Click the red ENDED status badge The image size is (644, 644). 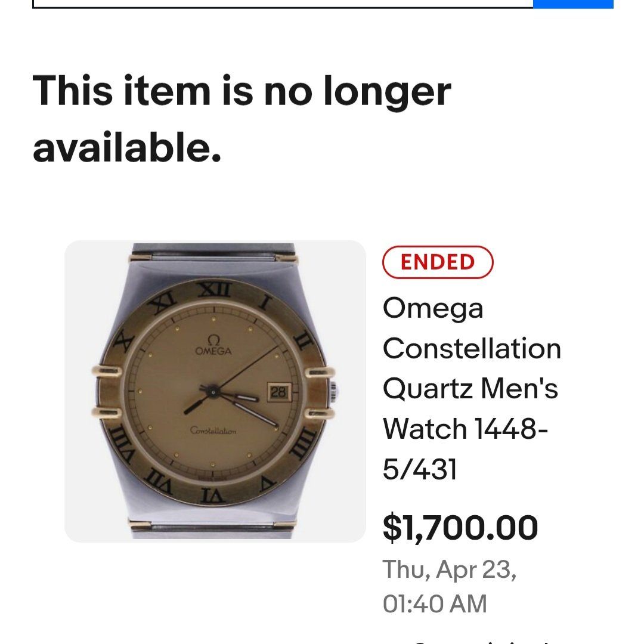[438, 262]
